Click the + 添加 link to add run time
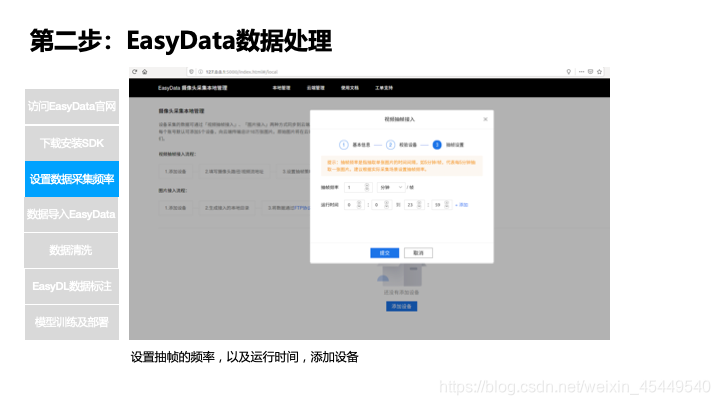Screen dimensions: 720x405 pyautogui.click(x=461, y=205)
